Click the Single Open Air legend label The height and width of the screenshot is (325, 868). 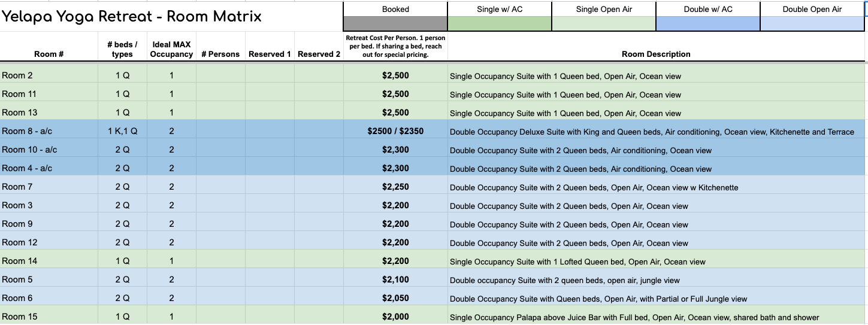coord(604,9)
